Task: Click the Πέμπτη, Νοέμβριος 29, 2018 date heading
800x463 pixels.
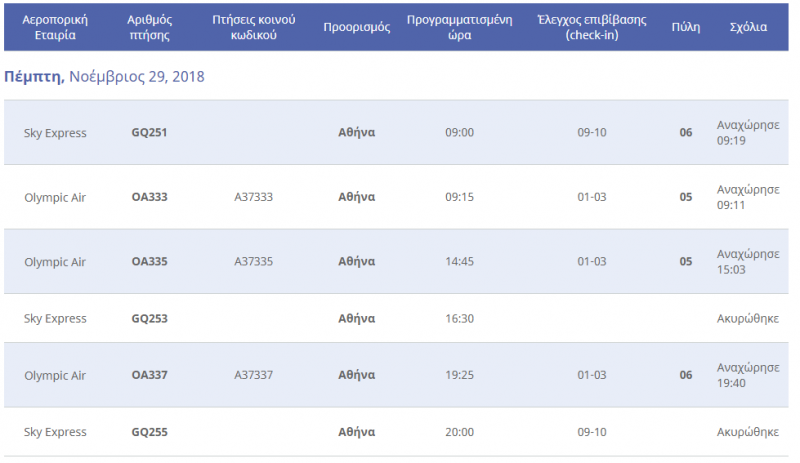Action: 104,77
